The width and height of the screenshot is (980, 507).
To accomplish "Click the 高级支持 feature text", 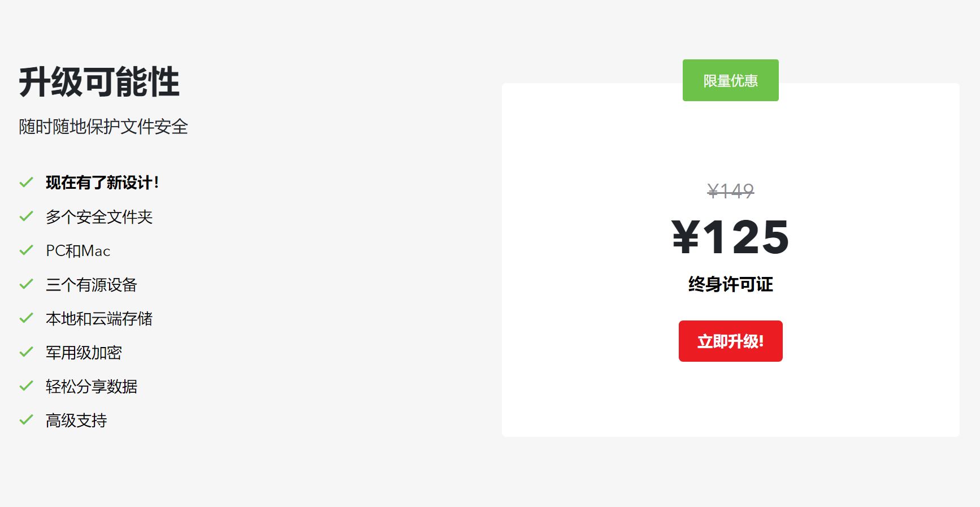I will click(77, 421).
